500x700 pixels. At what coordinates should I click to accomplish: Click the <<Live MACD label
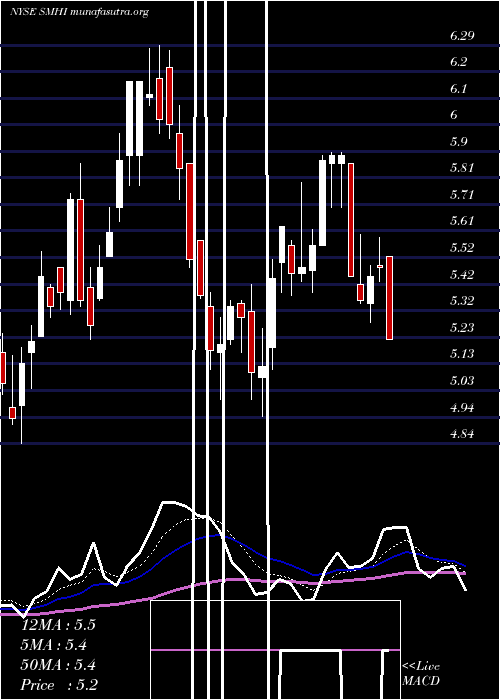(x=421, y=674)
